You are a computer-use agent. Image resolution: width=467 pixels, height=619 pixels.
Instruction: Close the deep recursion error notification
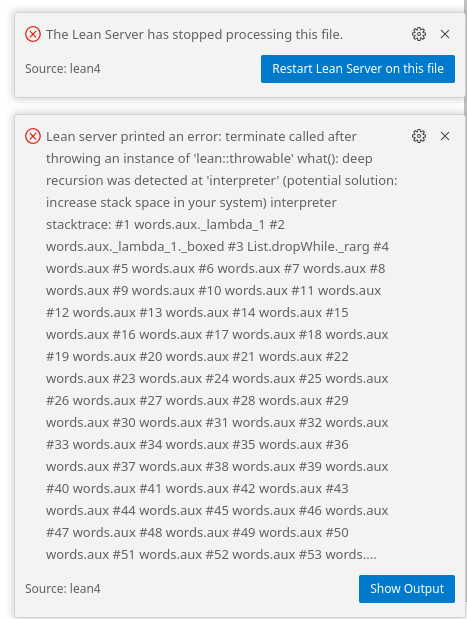[445, 136]
